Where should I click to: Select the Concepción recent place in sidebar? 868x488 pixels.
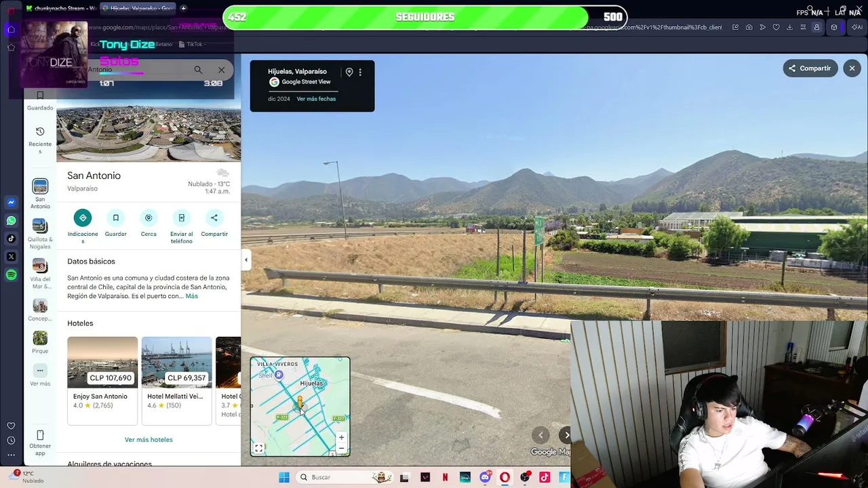point(40,310)
